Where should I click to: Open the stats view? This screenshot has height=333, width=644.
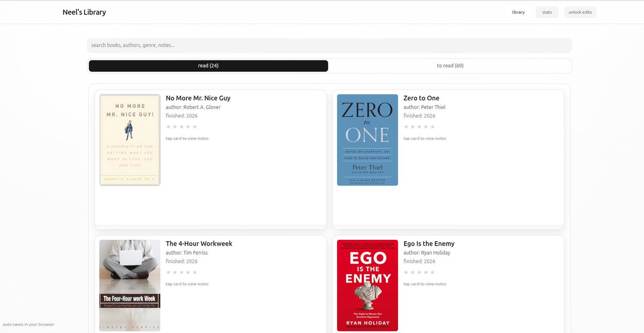547,12
